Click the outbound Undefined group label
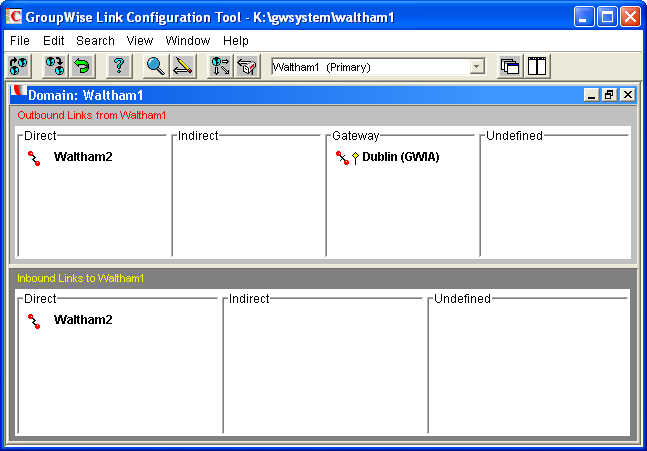647x451 pixels. 514,136
